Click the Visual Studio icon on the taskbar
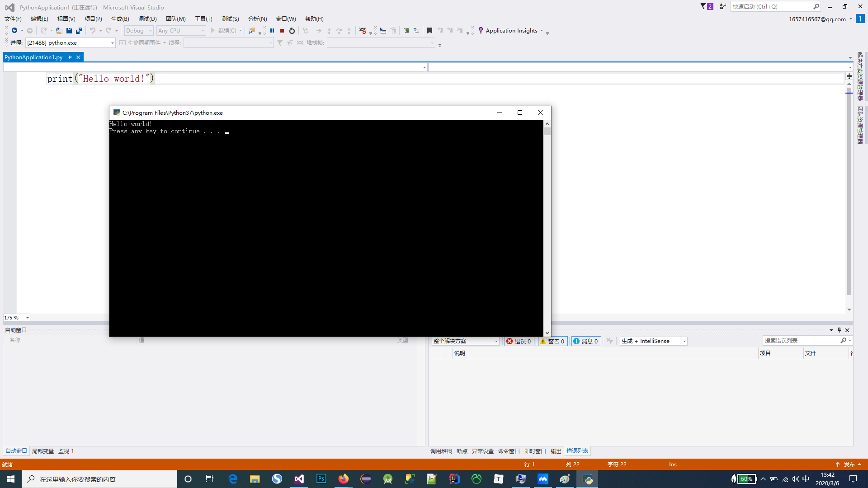The height and width of the screenshot is (488, 868). point(299,479)
